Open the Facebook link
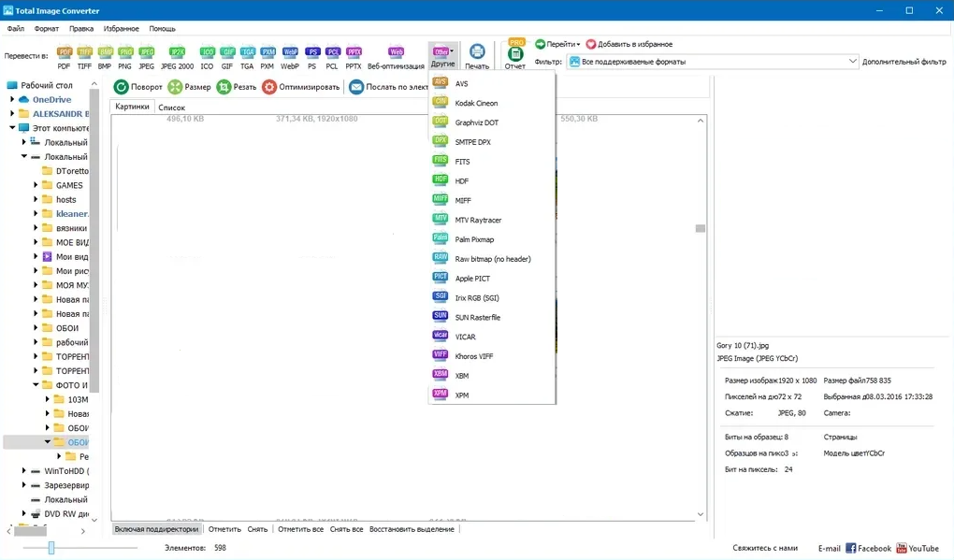 click(868, 549)
